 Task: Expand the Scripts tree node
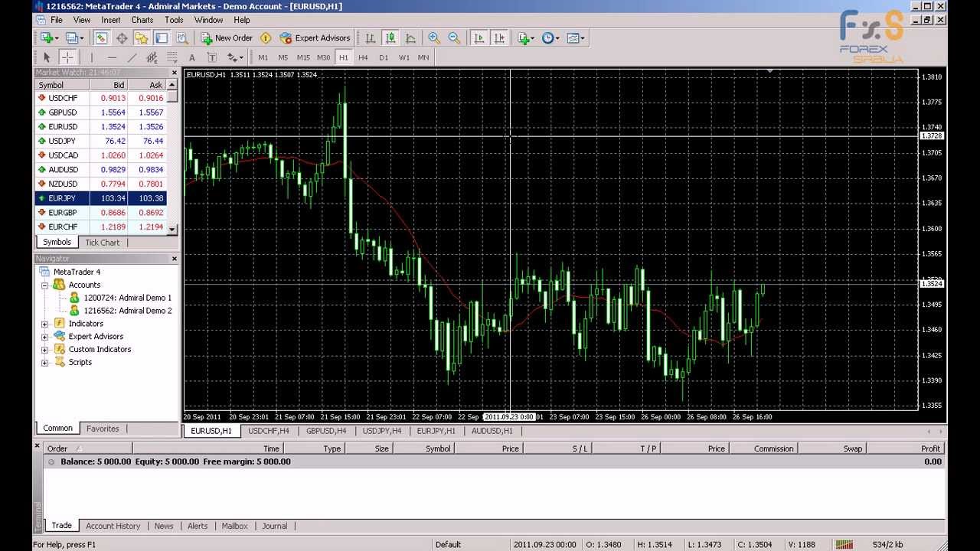tap(44, 363)
